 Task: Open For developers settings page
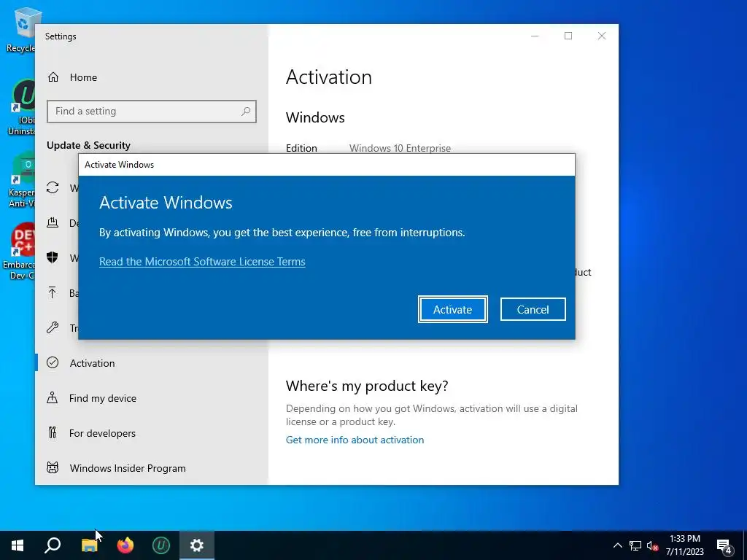point(152,433)
